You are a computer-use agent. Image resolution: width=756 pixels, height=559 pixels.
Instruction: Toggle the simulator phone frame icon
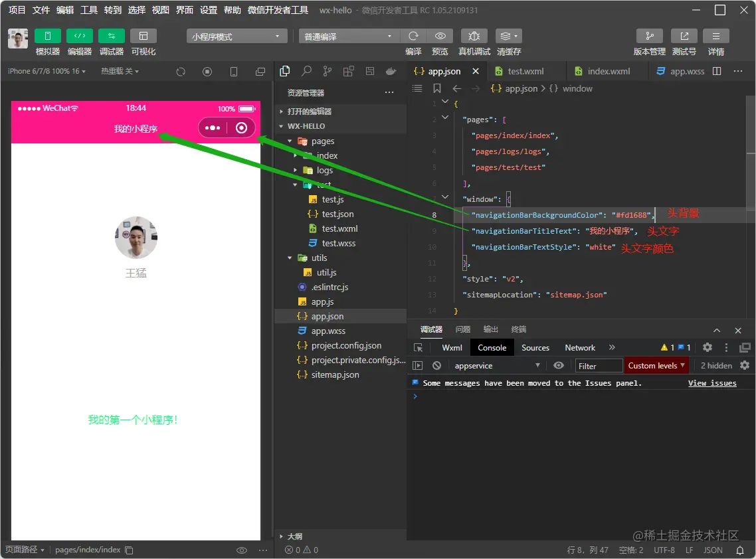pos(234,72)
